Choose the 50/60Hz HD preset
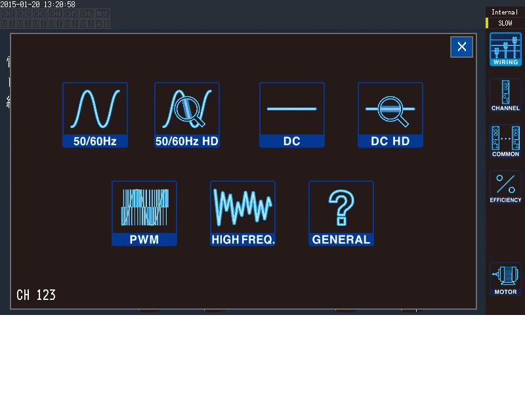Image resolution: width=525 pixels, height=420 pixels. pyautogui.click(x=187, y=115)
